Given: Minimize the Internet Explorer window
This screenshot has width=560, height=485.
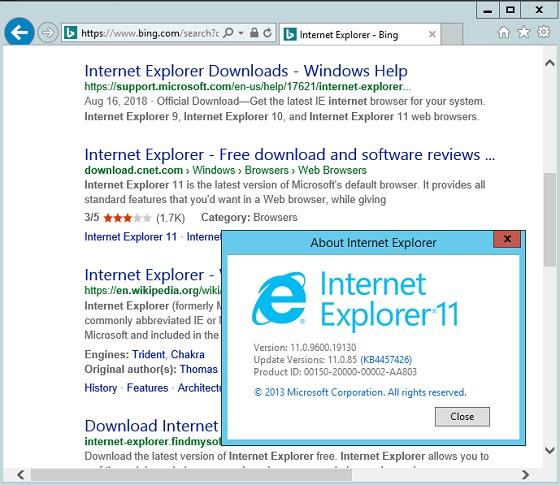Looking at the screenshot, I should [488, 10].
